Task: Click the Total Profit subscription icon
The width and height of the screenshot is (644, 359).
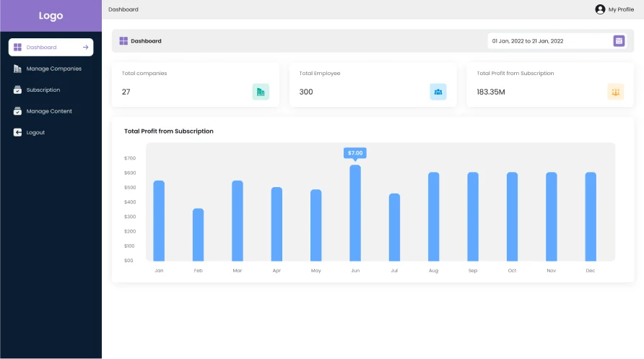Action: [x=615, y=92]
